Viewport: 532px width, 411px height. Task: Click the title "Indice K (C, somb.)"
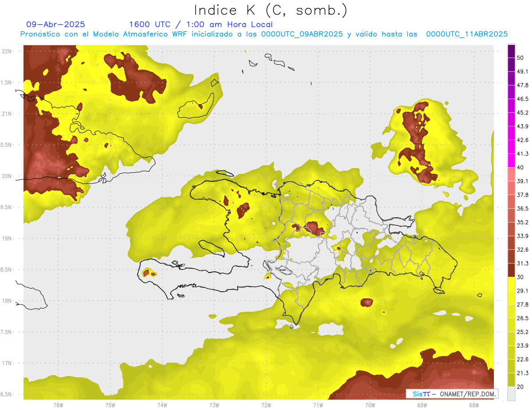[x=270, y=11]
